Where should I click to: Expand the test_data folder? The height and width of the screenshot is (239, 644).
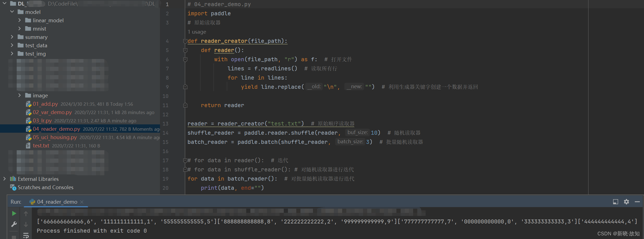(12, 45)
